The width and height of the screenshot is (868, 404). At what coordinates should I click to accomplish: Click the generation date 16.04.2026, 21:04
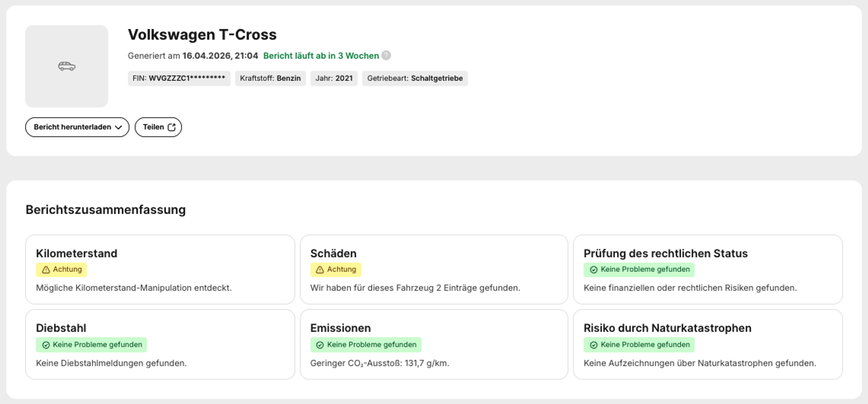point(220,56)
